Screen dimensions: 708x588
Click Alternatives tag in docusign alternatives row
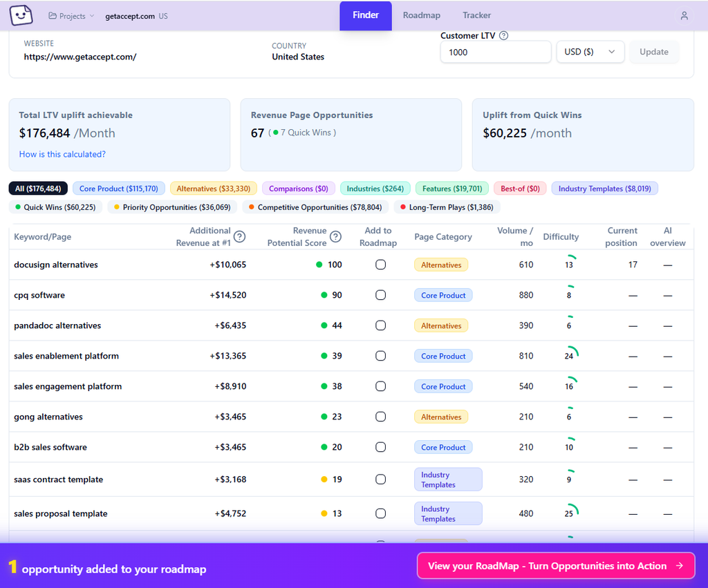point(441,265)
